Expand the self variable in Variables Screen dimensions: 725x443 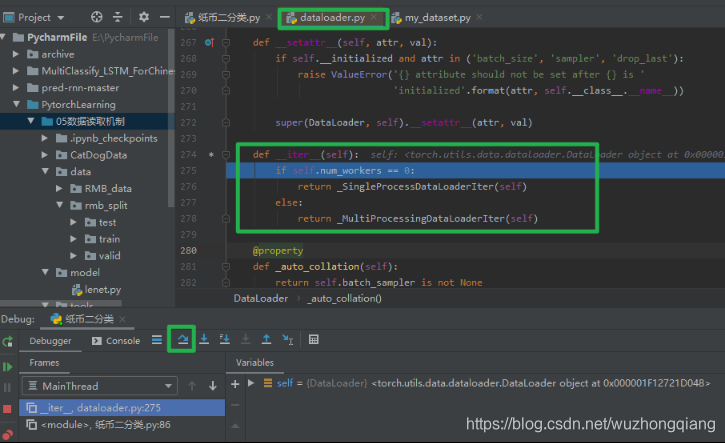251,383
